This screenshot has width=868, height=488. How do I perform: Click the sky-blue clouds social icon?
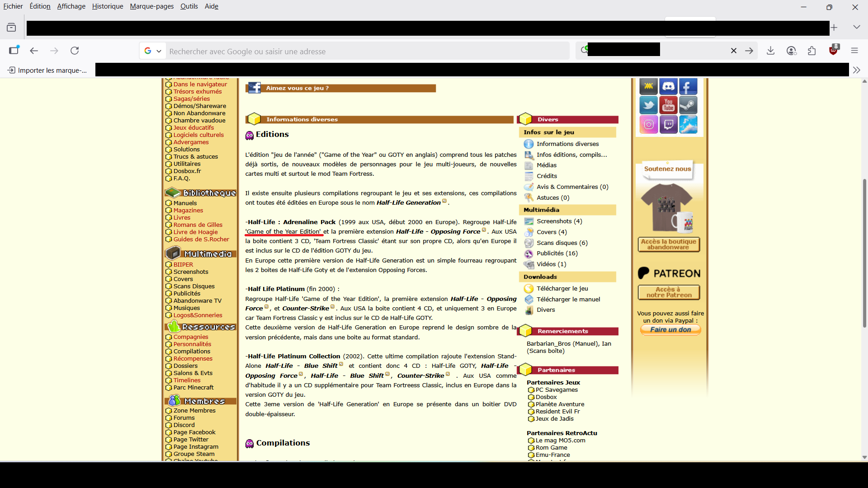[x=688, y=124]
